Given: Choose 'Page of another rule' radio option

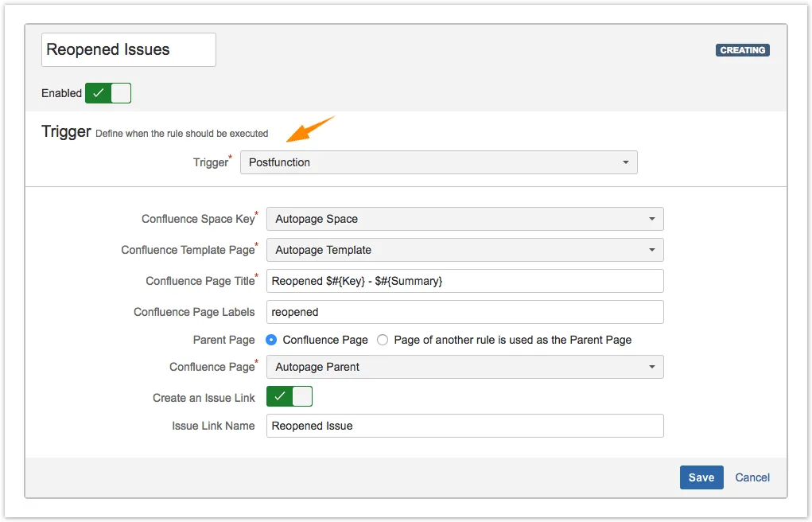Looking at the screenshot, I should tap(383, 340).
